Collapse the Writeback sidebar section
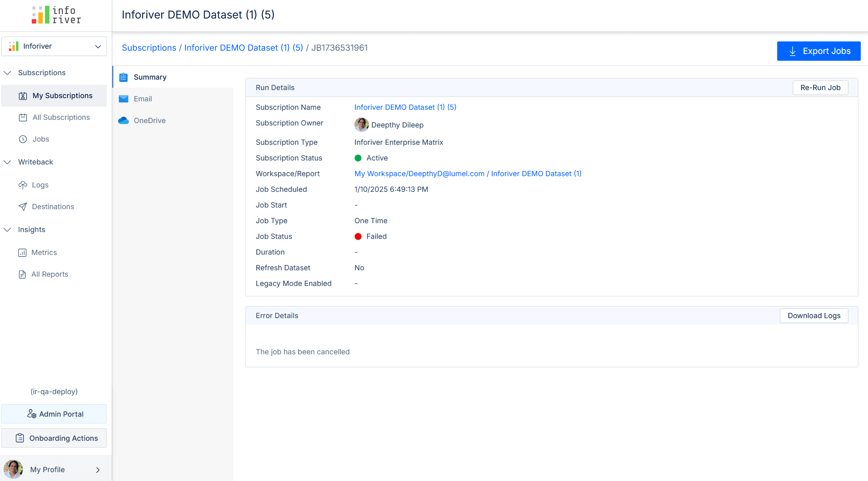 pos(7,162)
